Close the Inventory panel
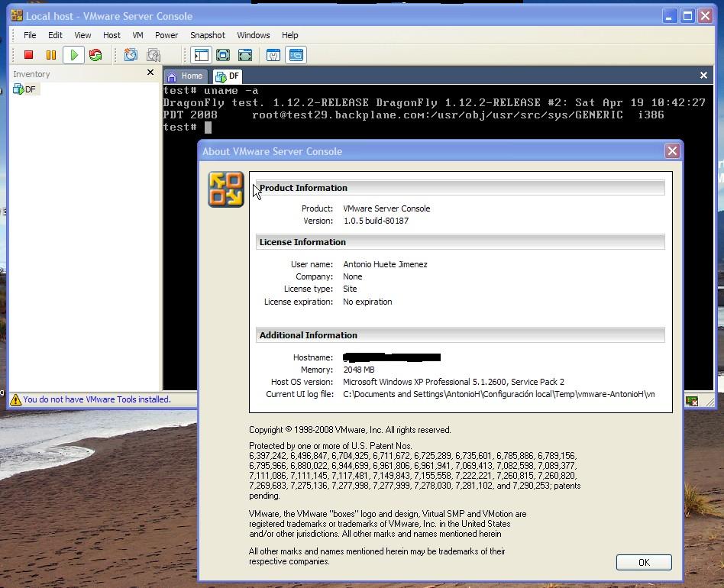Screen dimensions: 724x588 tap(150, 73)
